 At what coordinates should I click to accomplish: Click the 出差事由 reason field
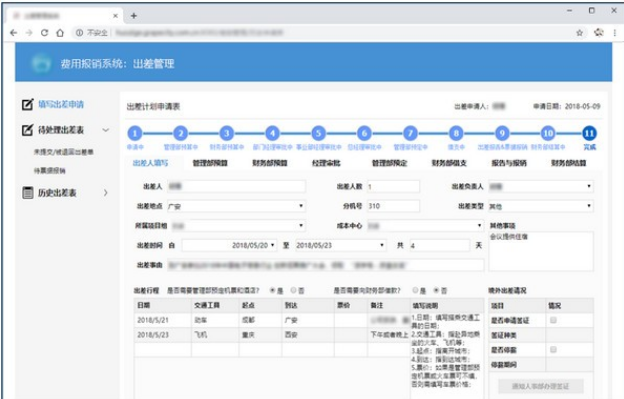pos(325,265)
